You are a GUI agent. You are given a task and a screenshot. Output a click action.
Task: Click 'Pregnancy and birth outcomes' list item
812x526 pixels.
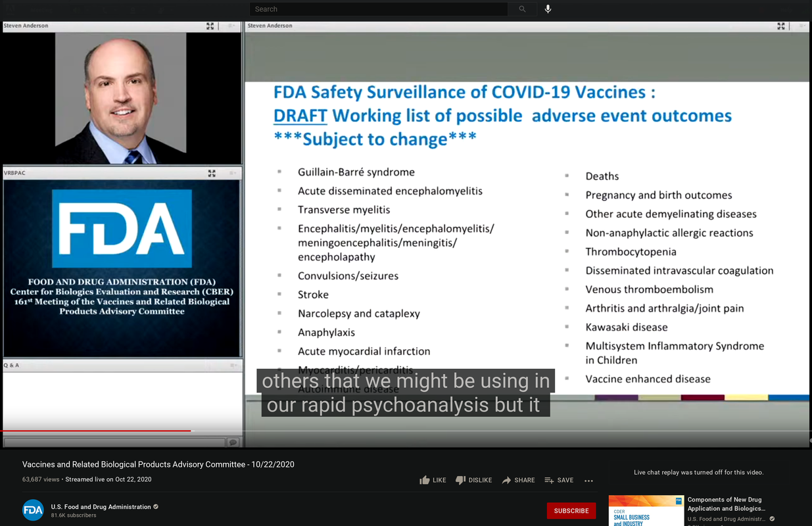coord(659,195)
